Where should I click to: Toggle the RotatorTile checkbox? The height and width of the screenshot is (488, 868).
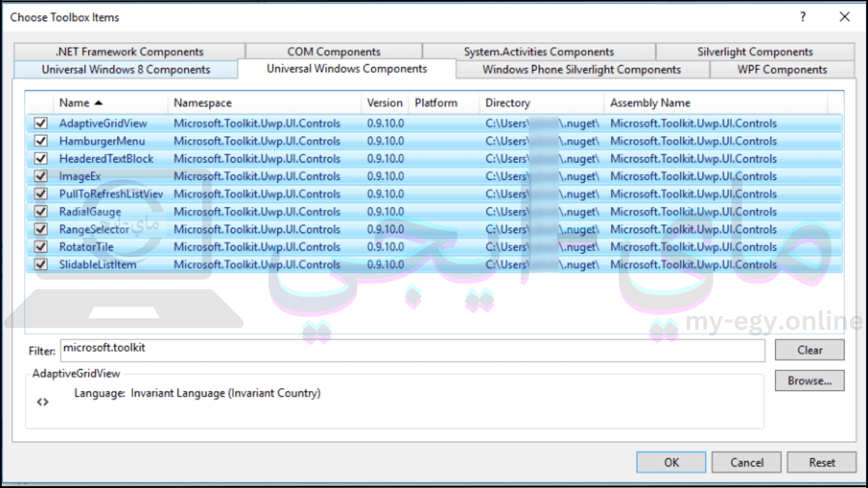(x=41, y=247)
